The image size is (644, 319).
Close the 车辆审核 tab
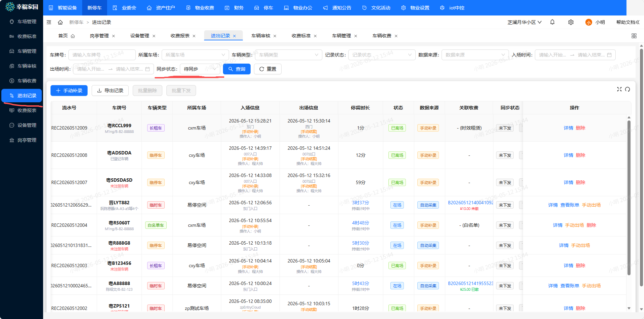point(275,36)
